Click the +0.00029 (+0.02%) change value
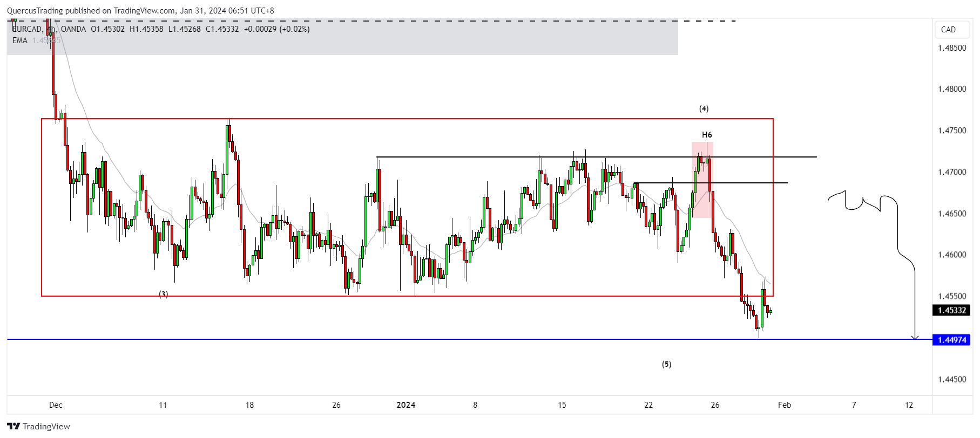This screenshot has height=438, width=980. point(277,29)
